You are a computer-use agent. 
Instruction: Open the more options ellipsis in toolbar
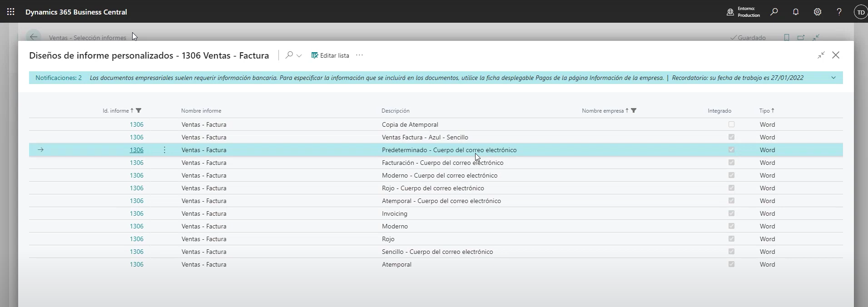359,55
